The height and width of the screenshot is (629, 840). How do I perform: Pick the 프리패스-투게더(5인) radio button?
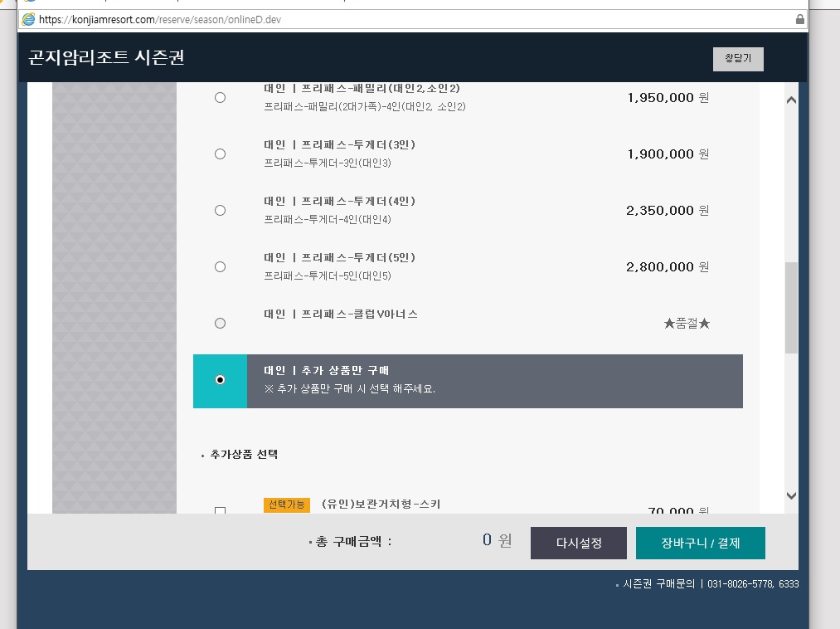[x=221, y=266]
